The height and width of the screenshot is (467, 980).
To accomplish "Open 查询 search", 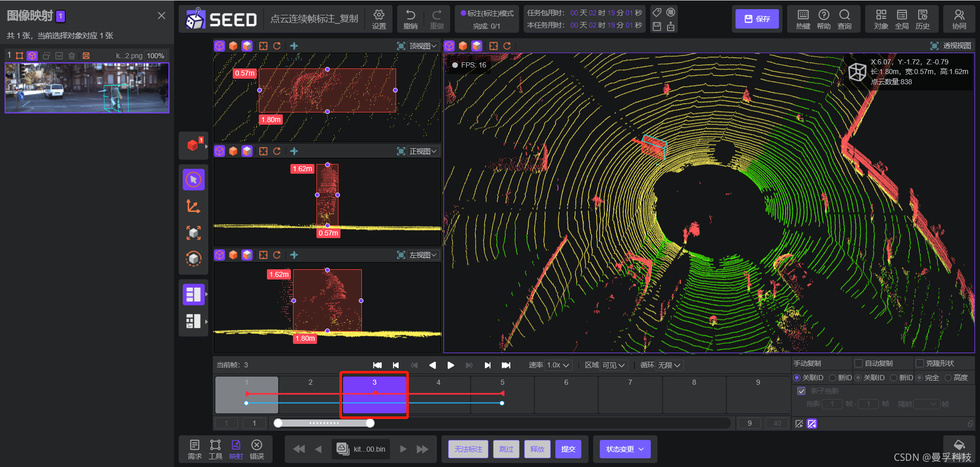I will tap(845, 19).
